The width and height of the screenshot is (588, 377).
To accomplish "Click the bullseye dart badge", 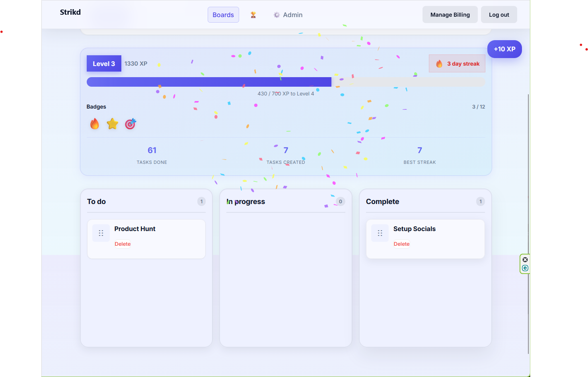I will coord(130,124).
